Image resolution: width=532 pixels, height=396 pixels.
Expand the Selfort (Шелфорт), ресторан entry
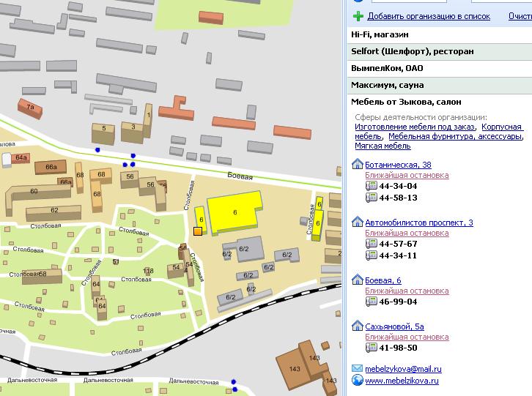pyautogui.click(x=412, y=51)
